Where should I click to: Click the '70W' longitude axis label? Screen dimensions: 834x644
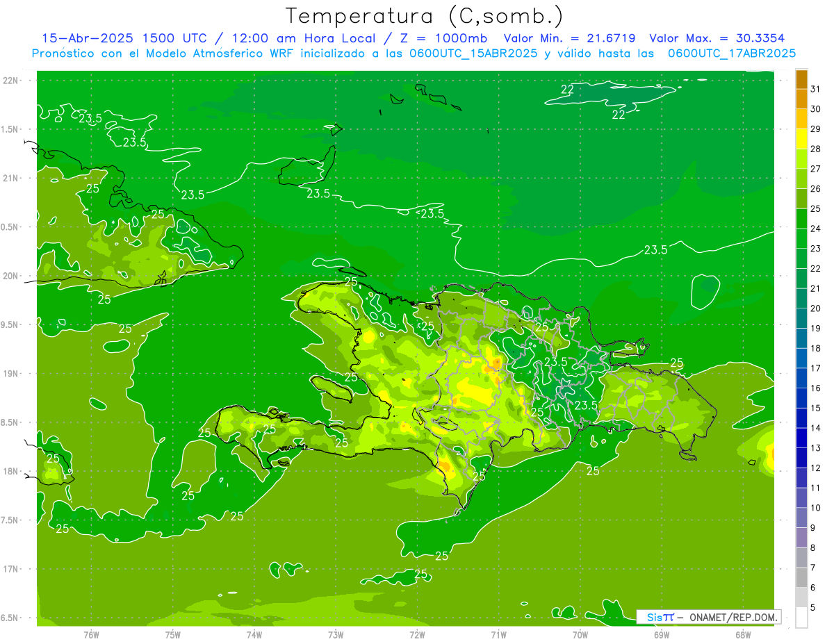(x=580, y=634)
